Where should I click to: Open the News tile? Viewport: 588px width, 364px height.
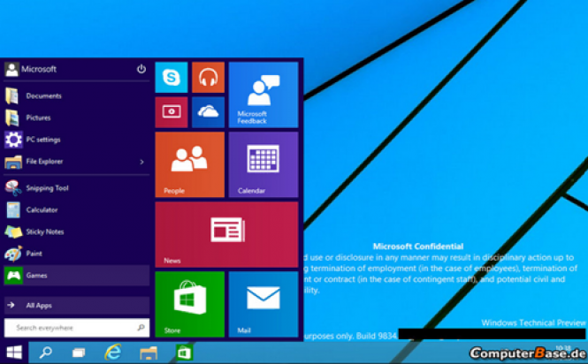point(226,235)
